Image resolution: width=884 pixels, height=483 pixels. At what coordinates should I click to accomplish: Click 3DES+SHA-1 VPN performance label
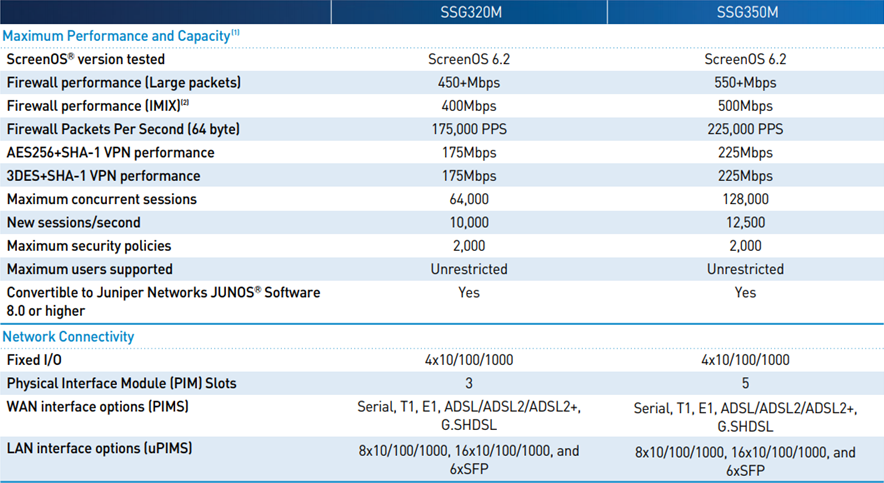[x=103, y=176]
